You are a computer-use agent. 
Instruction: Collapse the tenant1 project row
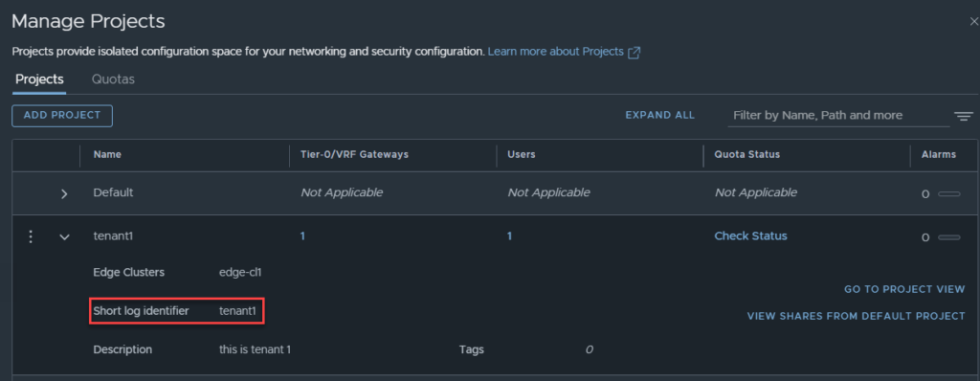coord(64,237)
